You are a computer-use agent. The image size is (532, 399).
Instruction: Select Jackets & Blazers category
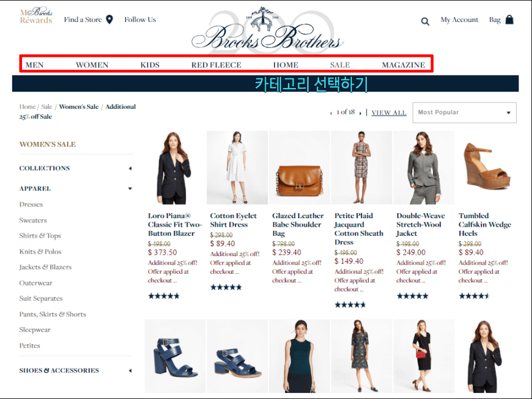45,267
